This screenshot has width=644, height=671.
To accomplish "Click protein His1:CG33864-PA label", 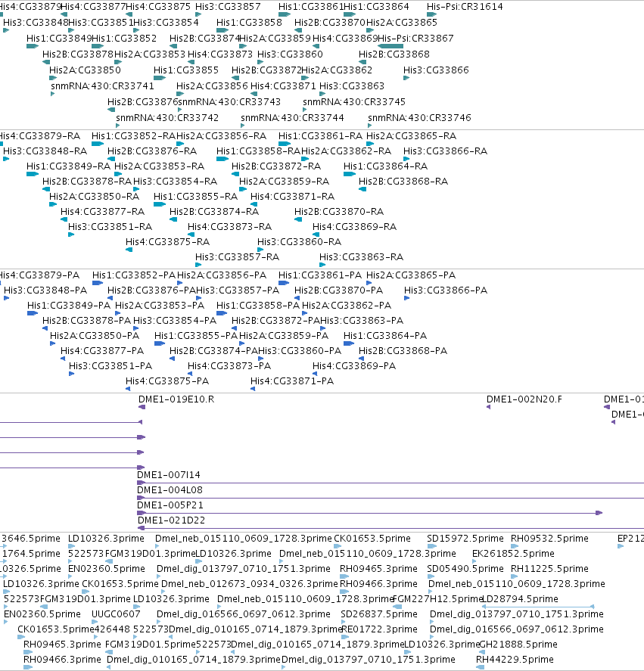I will coord(385,336).
